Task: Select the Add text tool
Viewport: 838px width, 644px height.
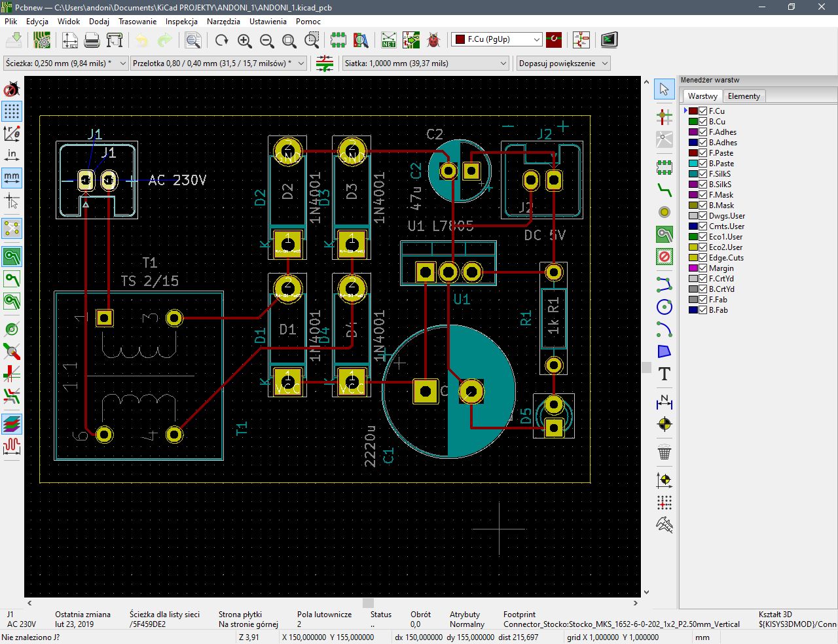Action: (665, 374)
